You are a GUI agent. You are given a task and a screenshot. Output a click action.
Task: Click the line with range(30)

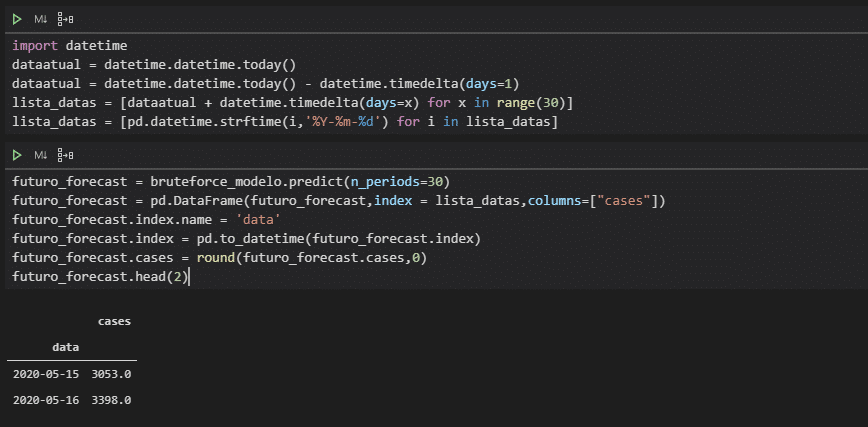click(293, 102)
